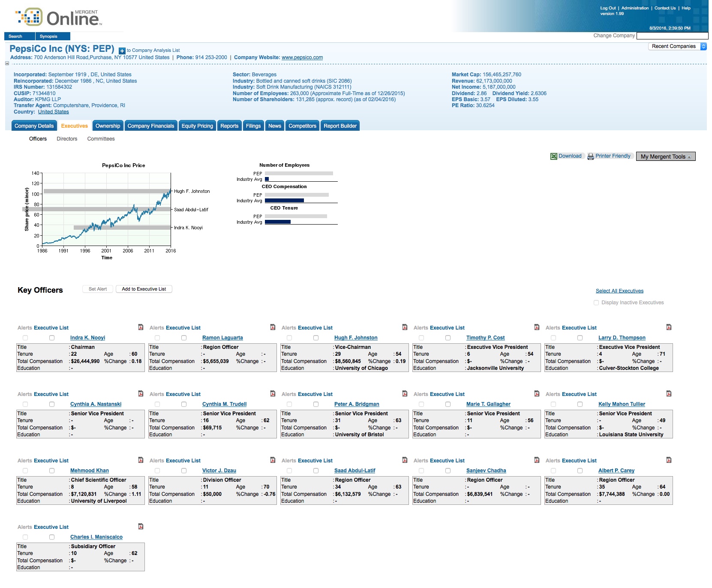Click the Excel Download icon
This screenshot has width=712, height=588.
tap(554, 156)
